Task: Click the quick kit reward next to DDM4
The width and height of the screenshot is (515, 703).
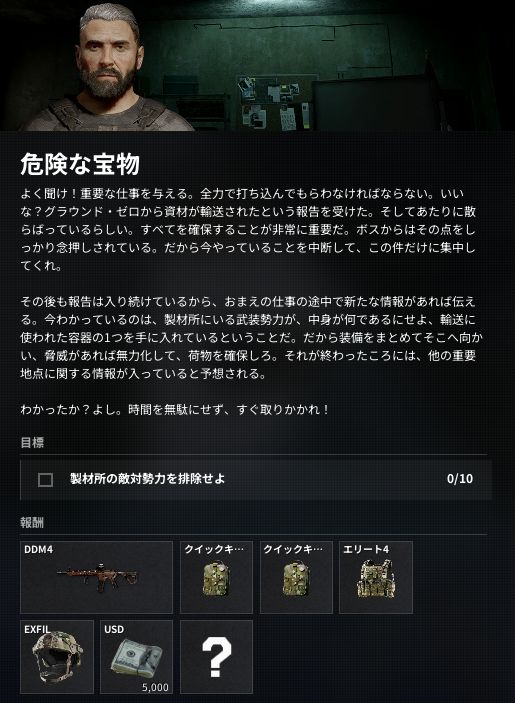Action: coord(216,577)
